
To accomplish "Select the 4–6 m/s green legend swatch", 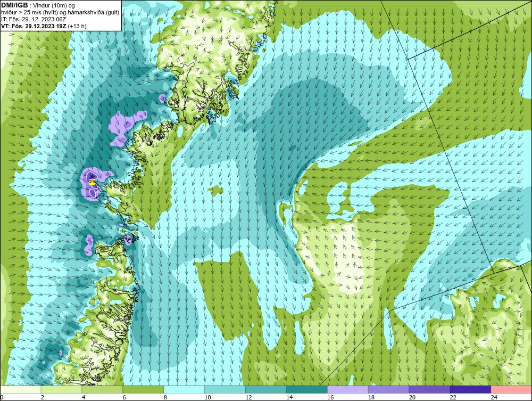I will coord(102,389).
